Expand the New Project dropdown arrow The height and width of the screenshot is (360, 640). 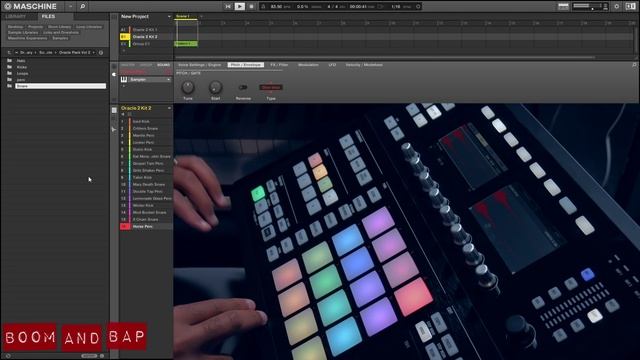tap(169, 17)
